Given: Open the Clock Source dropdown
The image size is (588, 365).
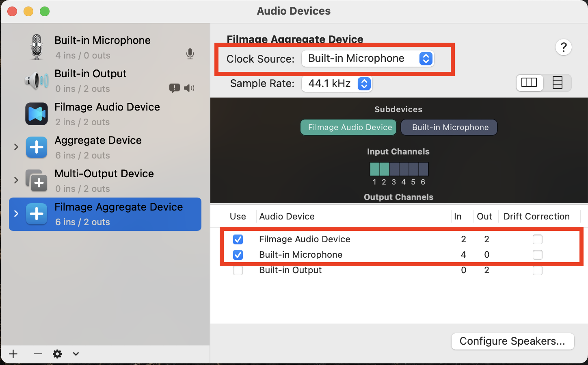Looking at the screenshot, I should point(368,59).
